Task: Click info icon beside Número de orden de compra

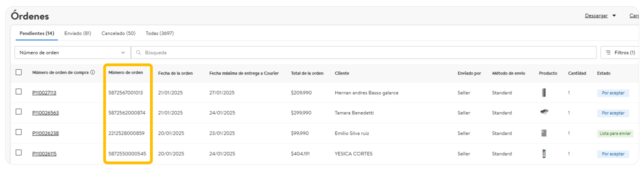Action: [93, 72]
